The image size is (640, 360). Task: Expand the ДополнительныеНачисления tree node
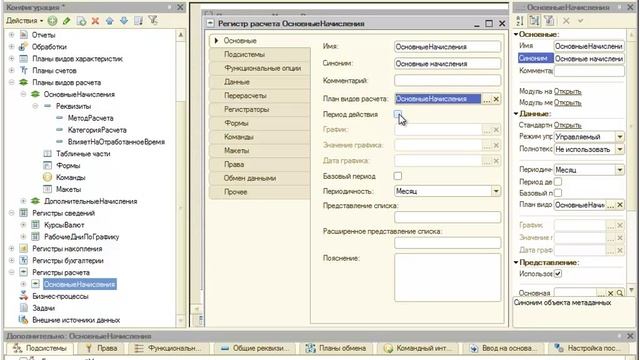point(23,201)
